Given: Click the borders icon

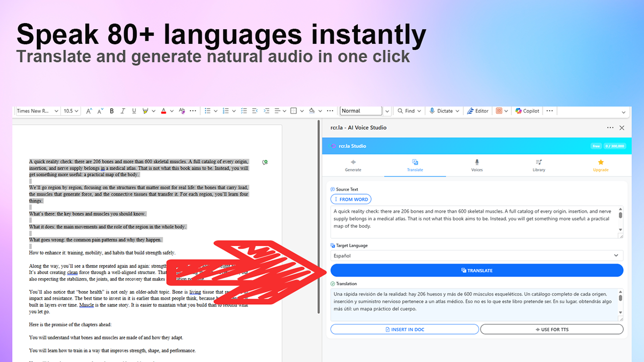Looking at the screenshot, I should coord(294,111).
